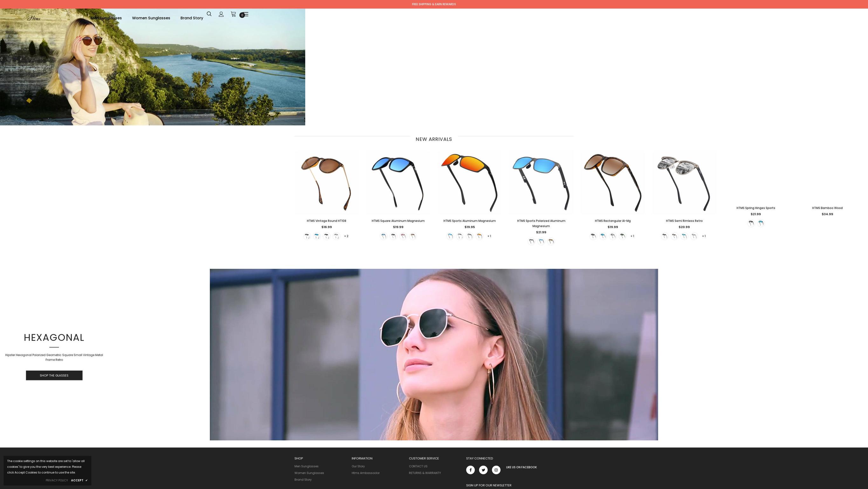Open PRIVACY POLICY in the cookie notice
This screenshot has height=489, width=868.
tap(57, 480)
